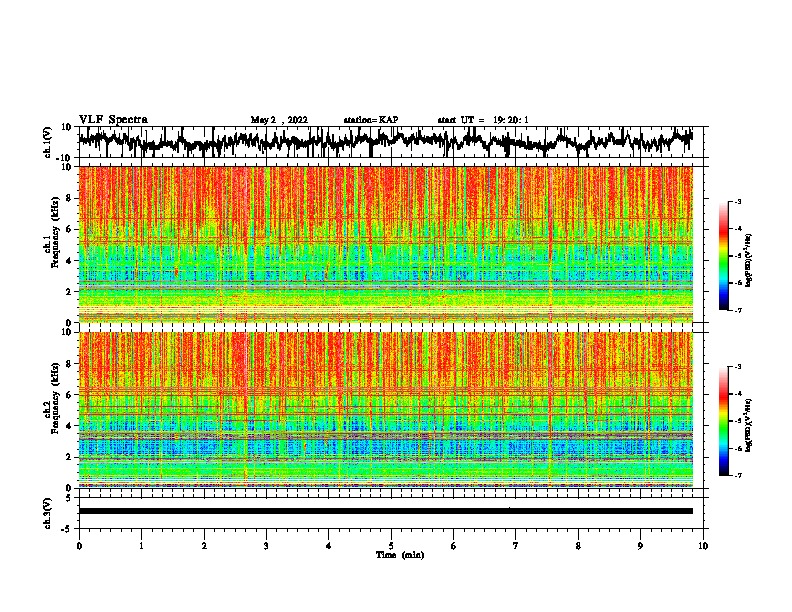The width and height of the screenshot is (792, 612).
Task: Click the time axis tick label "10" beside 9
Action: coord(703,546)
